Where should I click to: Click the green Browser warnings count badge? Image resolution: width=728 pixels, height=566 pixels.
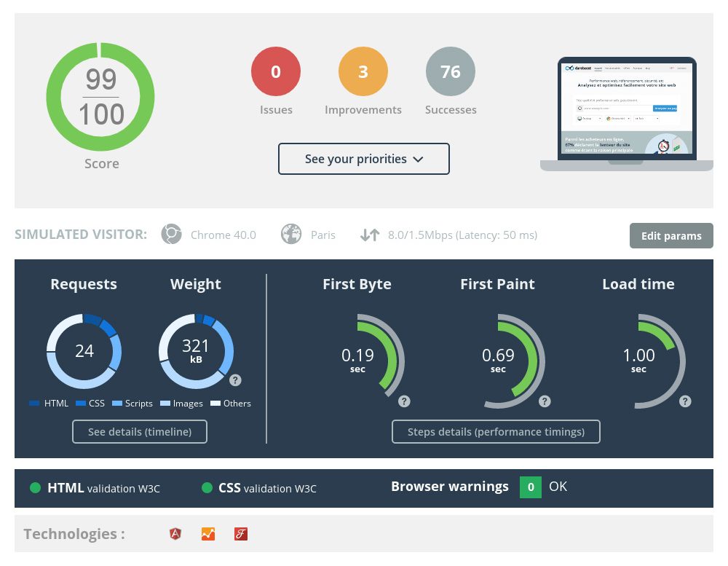(x=530, y=487)
